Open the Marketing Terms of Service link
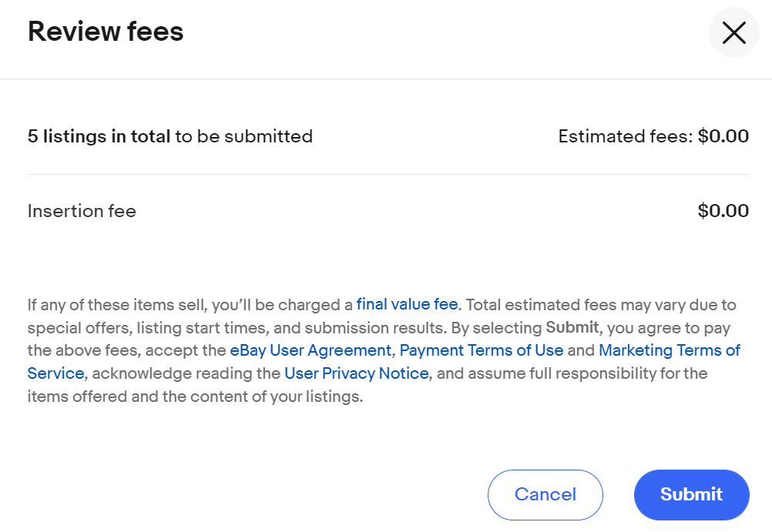The image size is (772, 532). point(669,350)
